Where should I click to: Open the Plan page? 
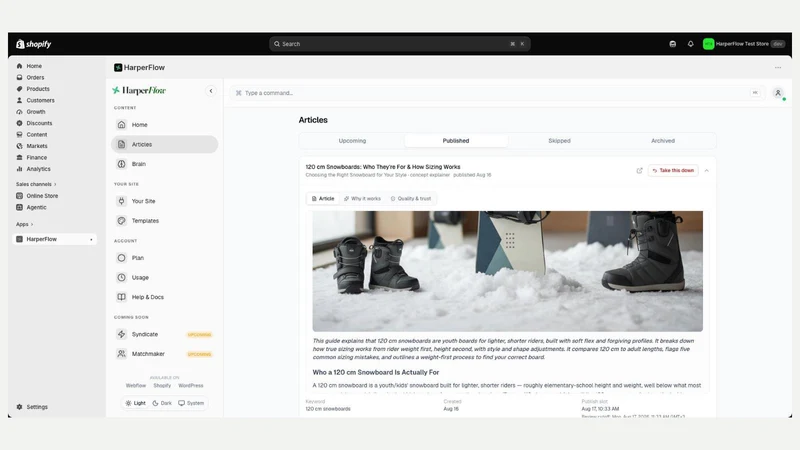164,258
